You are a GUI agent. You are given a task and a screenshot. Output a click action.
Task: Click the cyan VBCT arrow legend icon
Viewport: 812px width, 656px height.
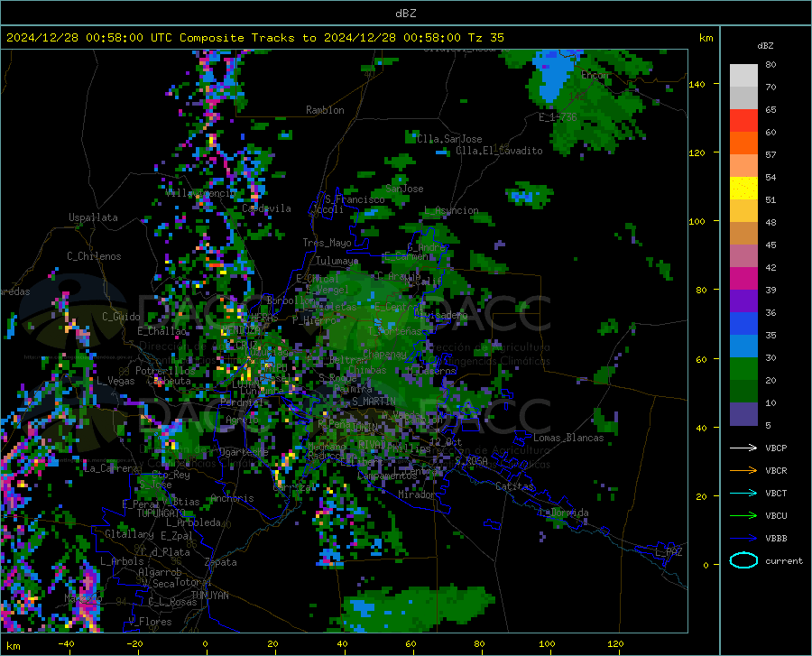pyautogui.click(x=743, y=493)
